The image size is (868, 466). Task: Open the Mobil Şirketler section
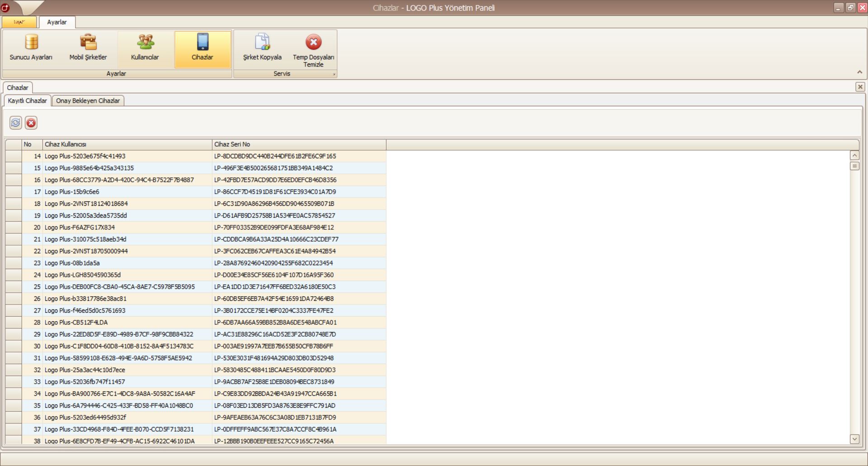click(x=88, y=48)
